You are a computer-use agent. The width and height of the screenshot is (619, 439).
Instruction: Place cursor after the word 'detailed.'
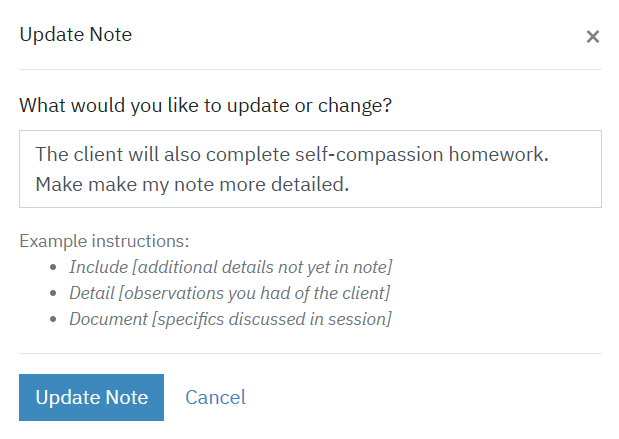point(350,184)
